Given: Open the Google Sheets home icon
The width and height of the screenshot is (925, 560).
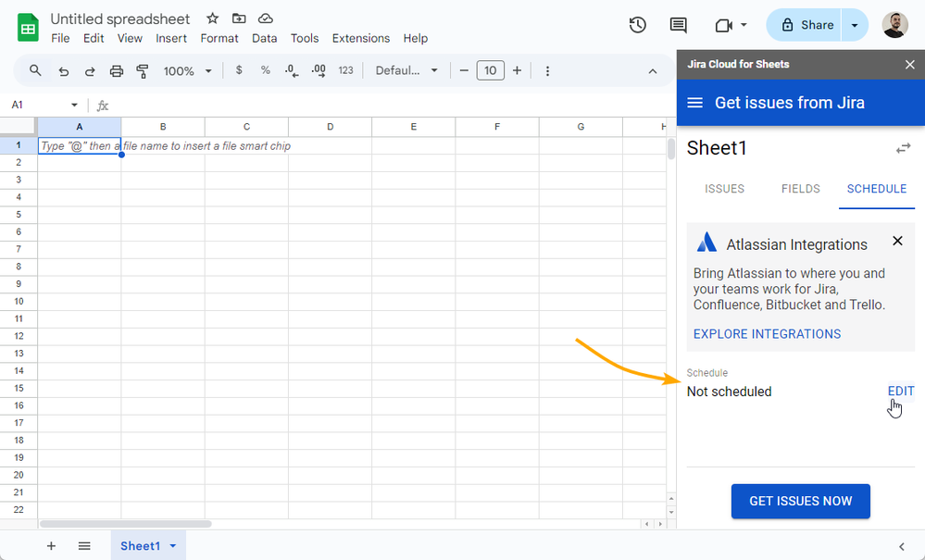Looking at the screenshot, I should 28,28.
